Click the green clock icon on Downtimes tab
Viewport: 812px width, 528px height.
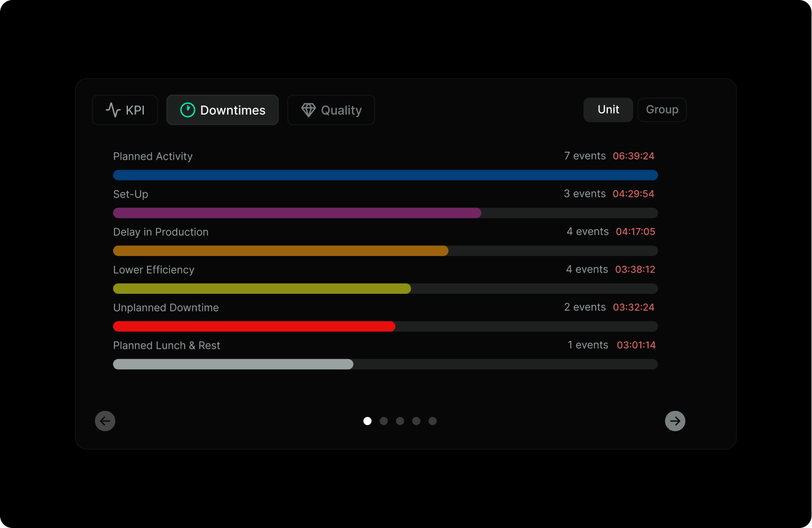187,110
